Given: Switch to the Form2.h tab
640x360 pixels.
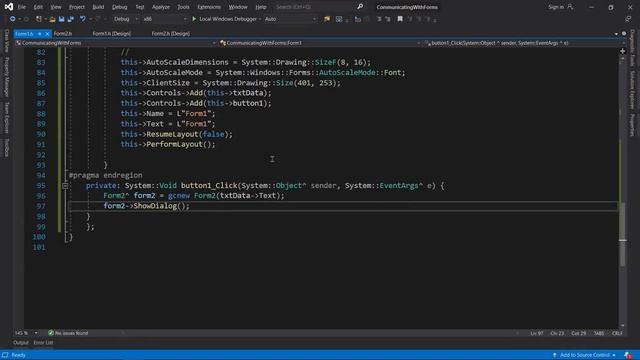Looking at the screenshot, I should point(62,33).
